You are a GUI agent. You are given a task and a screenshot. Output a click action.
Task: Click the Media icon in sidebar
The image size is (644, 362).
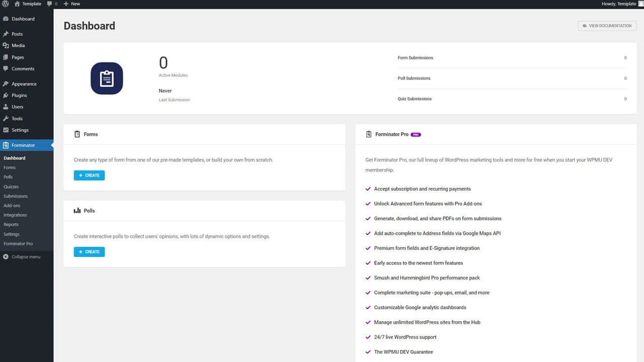(x=6, y=45)
